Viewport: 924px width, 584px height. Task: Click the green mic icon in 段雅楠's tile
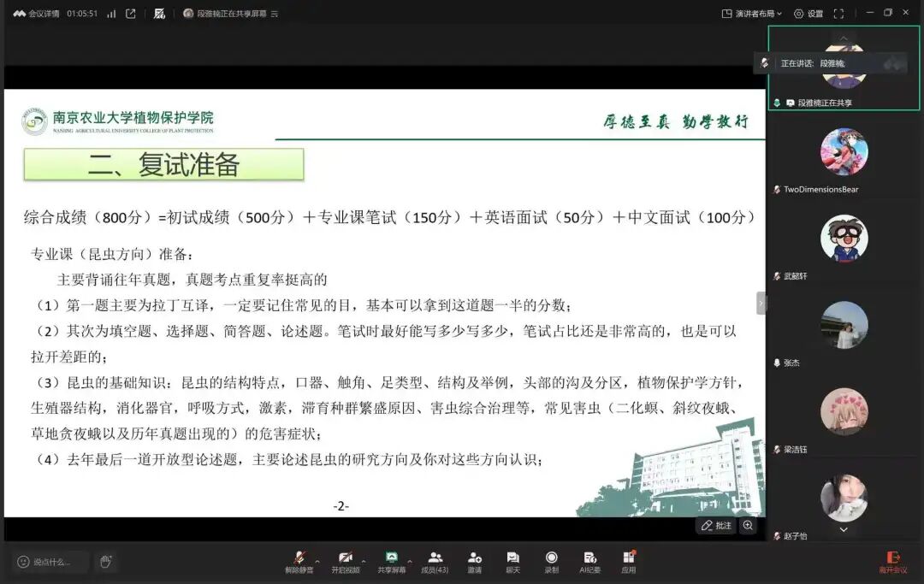pyautogui.click(x=777, y=103)
